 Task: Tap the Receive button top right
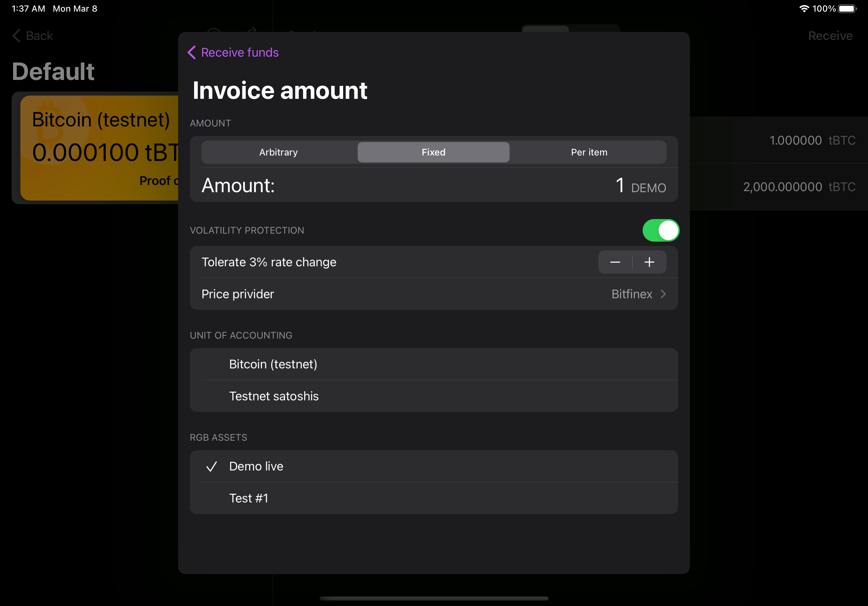tap(831, 36)
